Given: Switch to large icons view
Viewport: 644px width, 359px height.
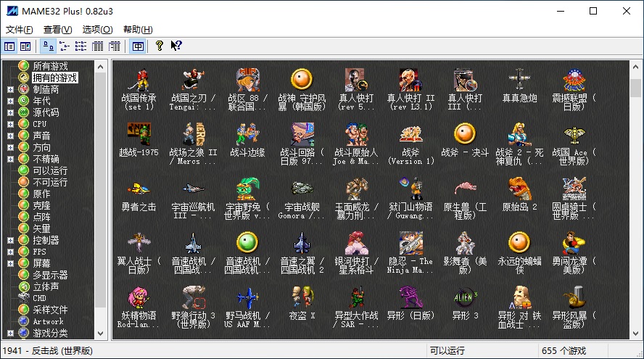Looking at the screenshot, I should 48,46.
